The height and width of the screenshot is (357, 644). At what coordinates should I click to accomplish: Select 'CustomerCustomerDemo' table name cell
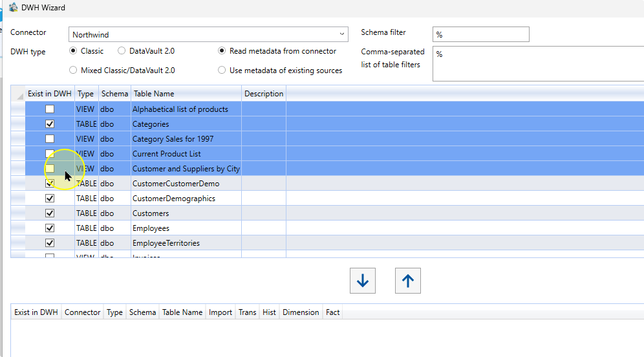point(186,183)
